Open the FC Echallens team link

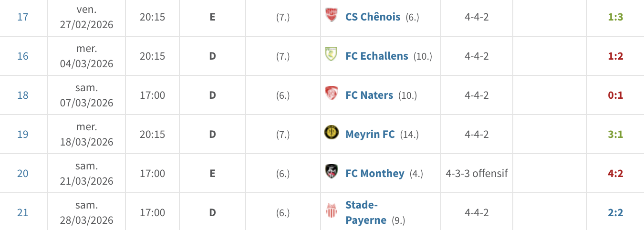[x=377, y=56]
